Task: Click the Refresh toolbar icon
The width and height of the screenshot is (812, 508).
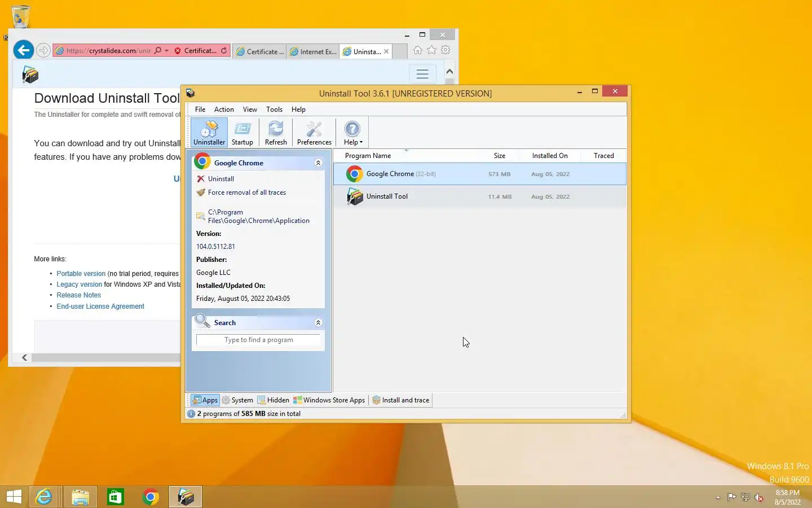Action: click(276, 133)
